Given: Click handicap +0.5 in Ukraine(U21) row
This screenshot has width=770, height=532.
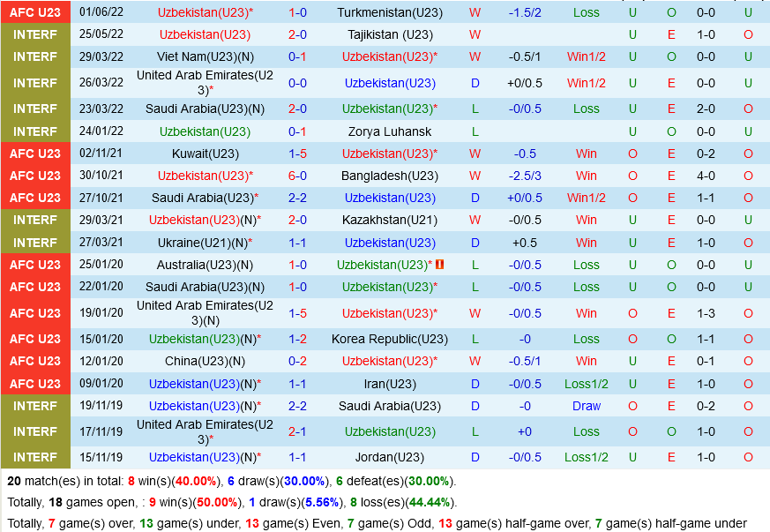Looking at the screenshot, I should point(525,243).
